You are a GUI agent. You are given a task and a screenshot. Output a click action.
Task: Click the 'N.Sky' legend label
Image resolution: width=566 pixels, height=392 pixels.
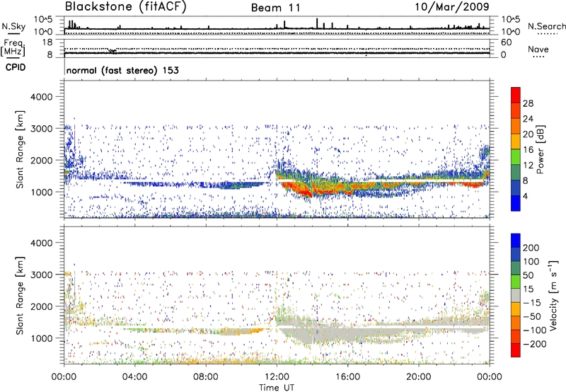click(x=13, y=26)
